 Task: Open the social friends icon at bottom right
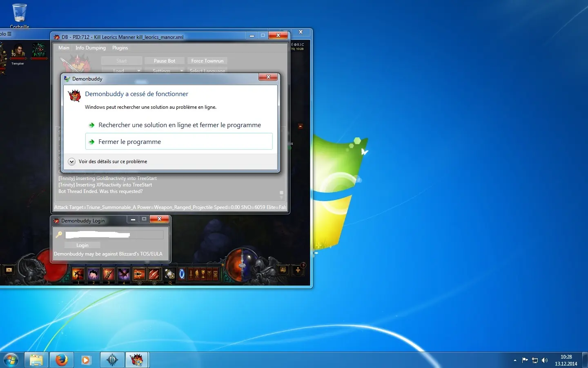pyautogui.click(x=283, y=269)
